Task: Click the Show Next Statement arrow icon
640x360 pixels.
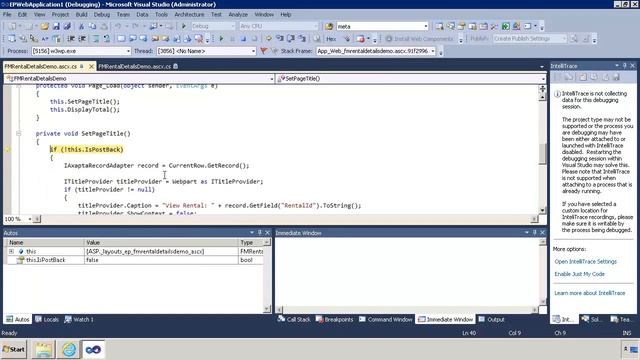Action: (269, 39)
